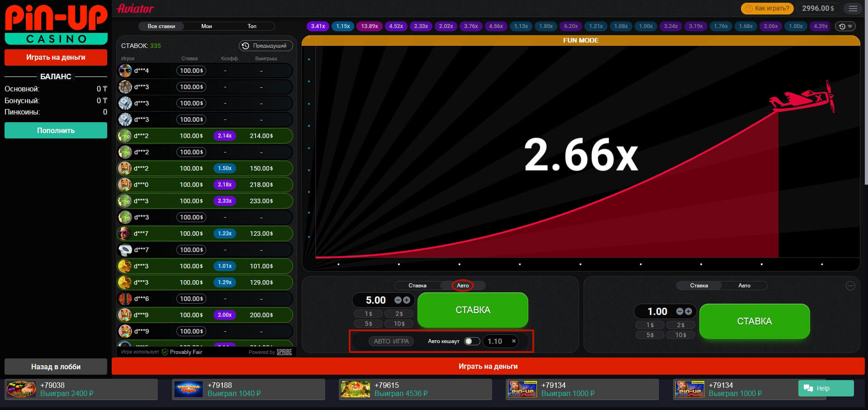Viewport: 868px width, 410px height.
Task: Click the 1.01x coefficient badge
Action: point(225,266)
